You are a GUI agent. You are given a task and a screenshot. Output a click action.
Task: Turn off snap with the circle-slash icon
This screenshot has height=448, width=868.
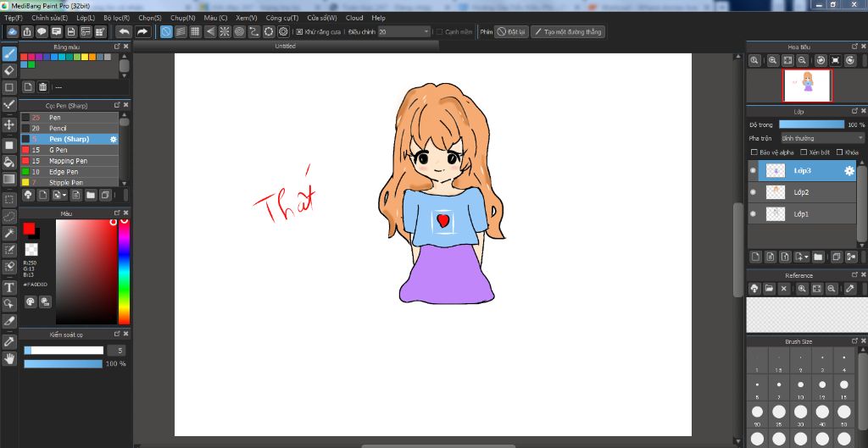(x=166, y=31)
